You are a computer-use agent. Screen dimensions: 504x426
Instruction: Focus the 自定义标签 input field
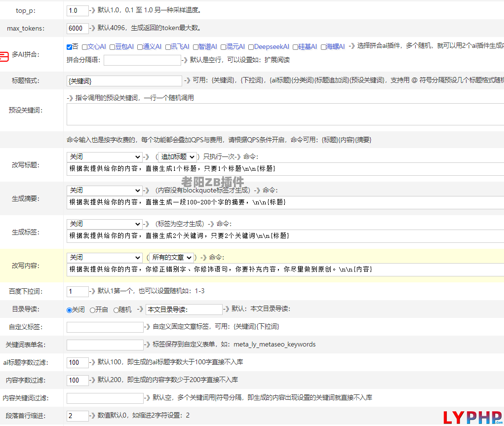(105, 327)
